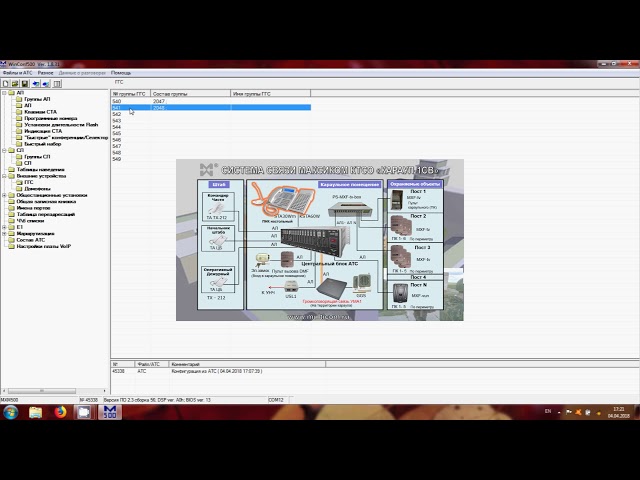Click log entry 45338 Конфигурация из АТС

click(x=218, y=371)
